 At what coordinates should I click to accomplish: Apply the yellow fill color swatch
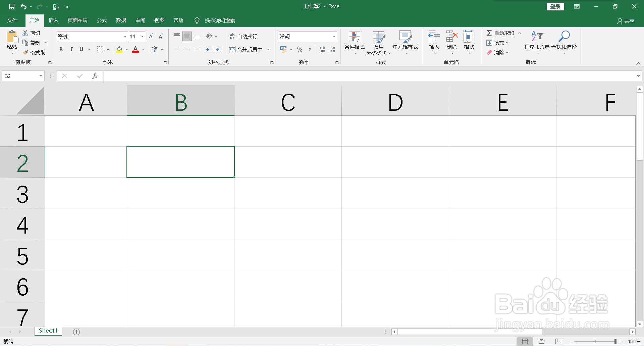[119, 49]
